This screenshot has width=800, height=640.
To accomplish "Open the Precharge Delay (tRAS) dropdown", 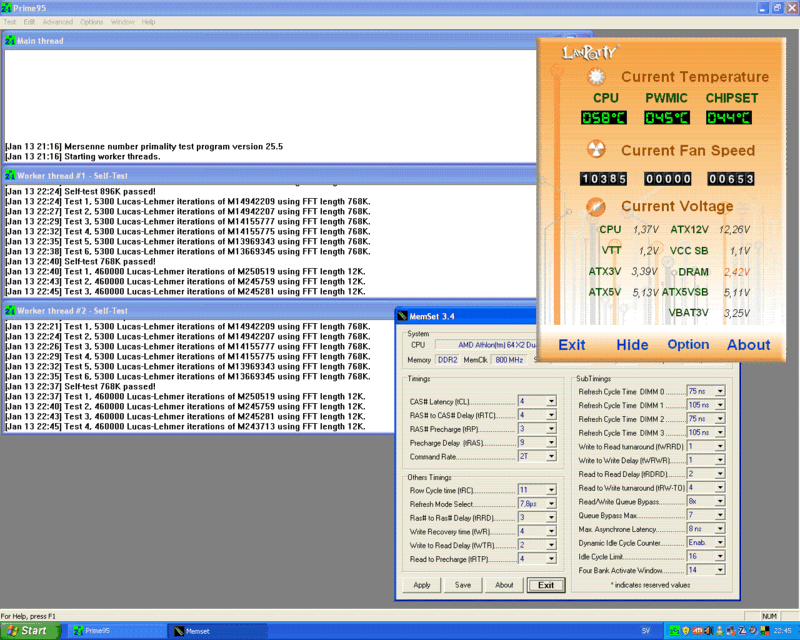I will coord(551,442).
